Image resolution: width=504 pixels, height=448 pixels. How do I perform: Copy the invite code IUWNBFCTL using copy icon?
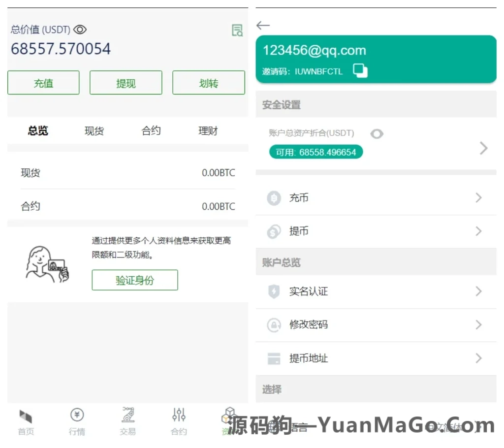(x=360, y=70)
